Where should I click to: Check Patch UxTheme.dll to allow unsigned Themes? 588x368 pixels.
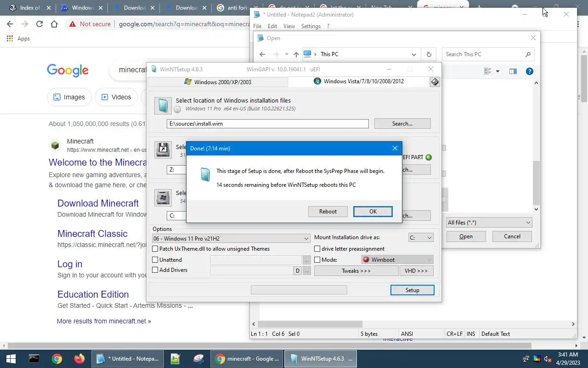coord(155,249)
